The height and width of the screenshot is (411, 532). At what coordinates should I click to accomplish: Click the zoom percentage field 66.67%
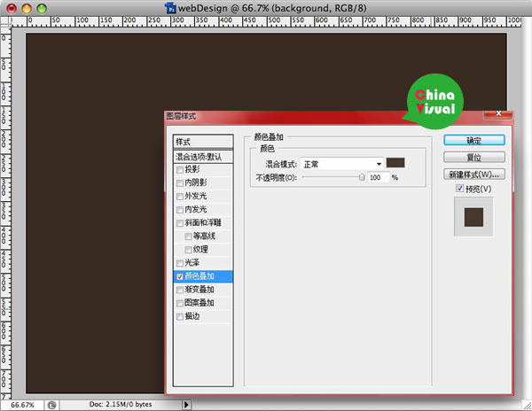point(22,405)
